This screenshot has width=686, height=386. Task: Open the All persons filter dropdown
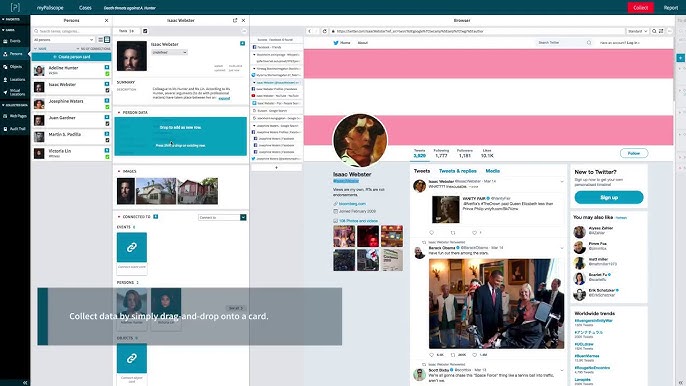63,40
